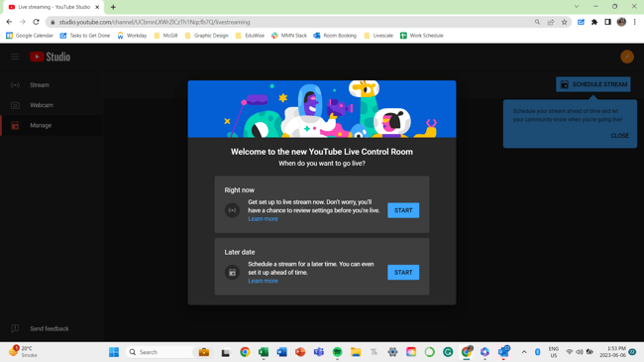
Task: Open Graphic Design bookmark folder
Action: pyautogui.click(x=207, y=36)
